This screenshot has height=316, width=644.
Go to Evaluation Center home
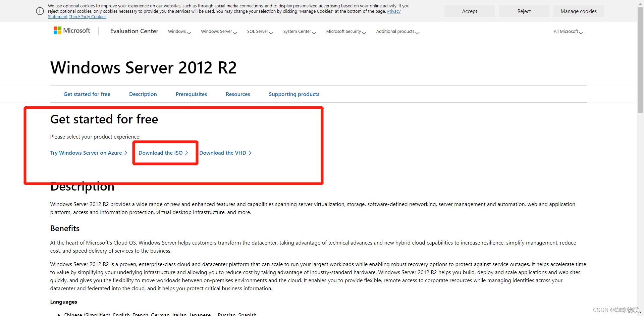tap(134, 31)
